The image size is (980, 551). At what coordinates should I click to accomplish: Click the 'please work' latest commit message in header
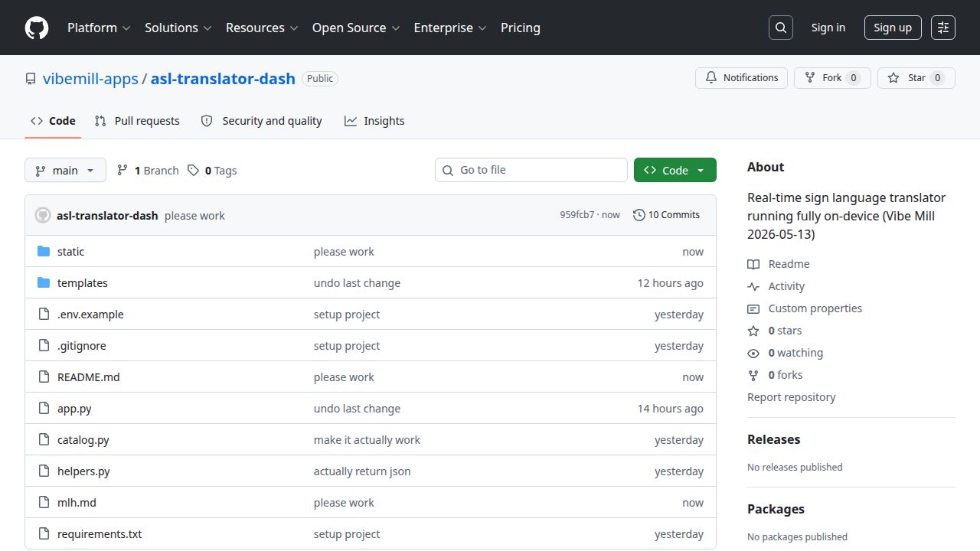(194, 216)
